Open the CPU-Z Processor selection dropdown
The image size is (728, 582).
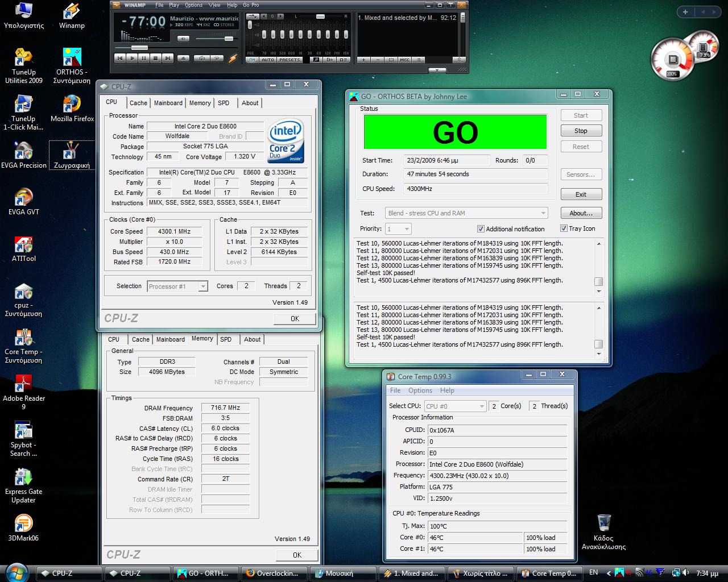(x=177, y=286)
